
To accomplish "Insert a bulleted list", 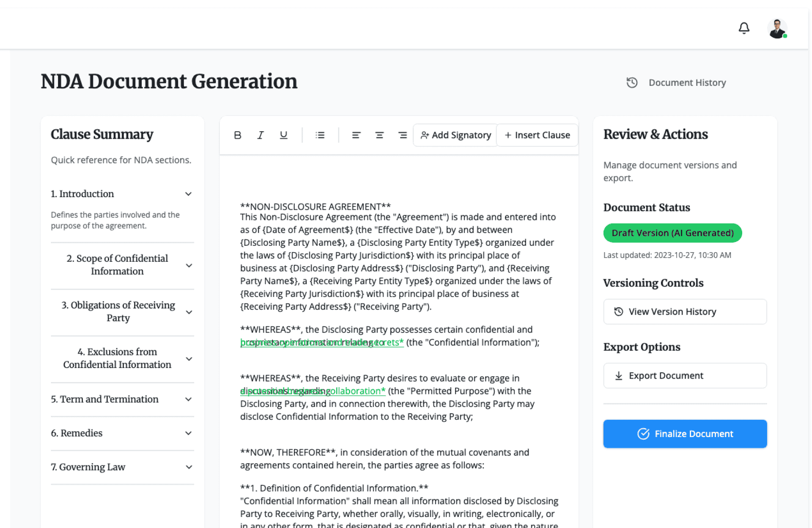I will click(320, 135).
